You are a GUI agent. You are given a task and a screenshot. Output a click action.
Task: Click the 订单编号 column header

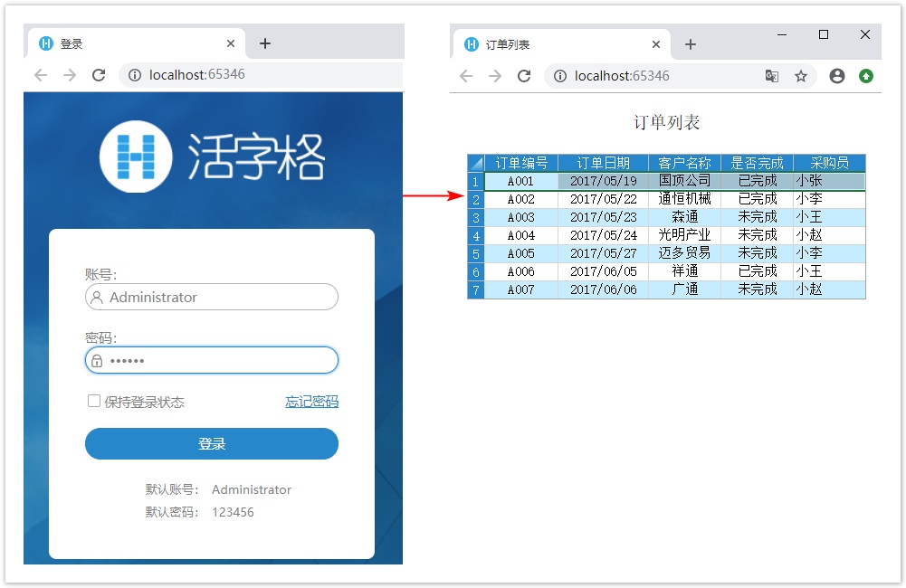[521, 163]
